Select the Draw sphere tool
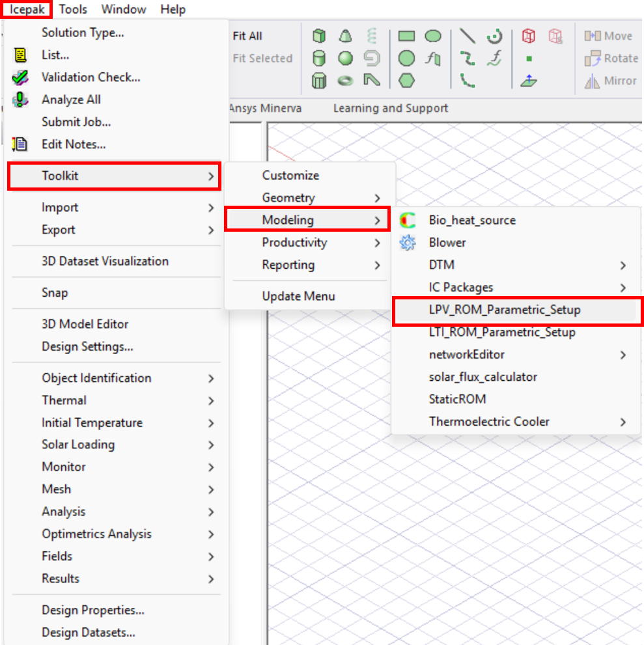Screen dimensions: 644x645 pos(345,59)
